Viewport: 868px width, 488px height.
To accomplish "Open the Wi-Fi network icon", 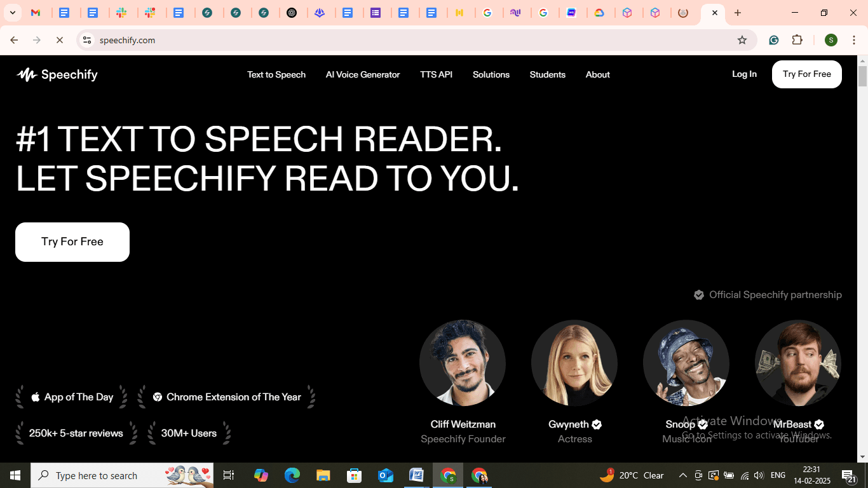I will [x=745, y=475].
